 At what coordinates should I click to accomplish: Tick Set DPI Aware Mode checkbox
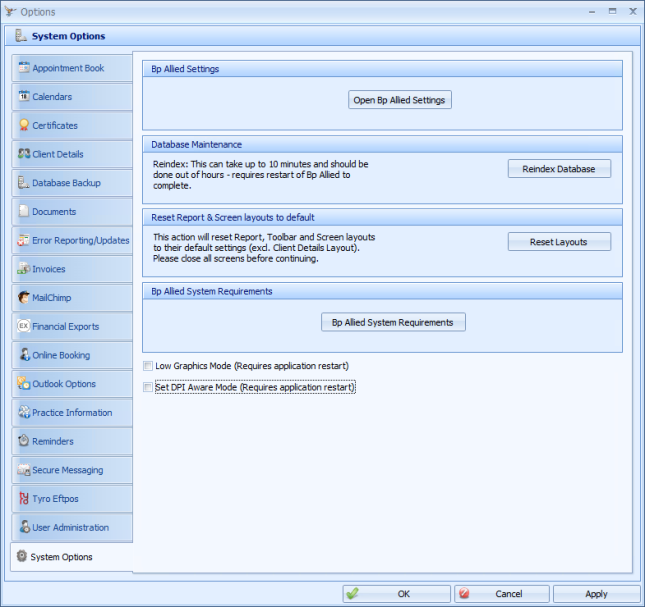click(148, 387)
